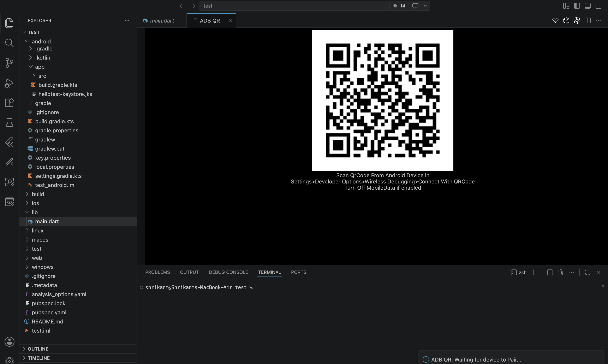Viewport: 608px width, 364px height.
Task: Split the terminal panel
Action: [x=550, y=272]
